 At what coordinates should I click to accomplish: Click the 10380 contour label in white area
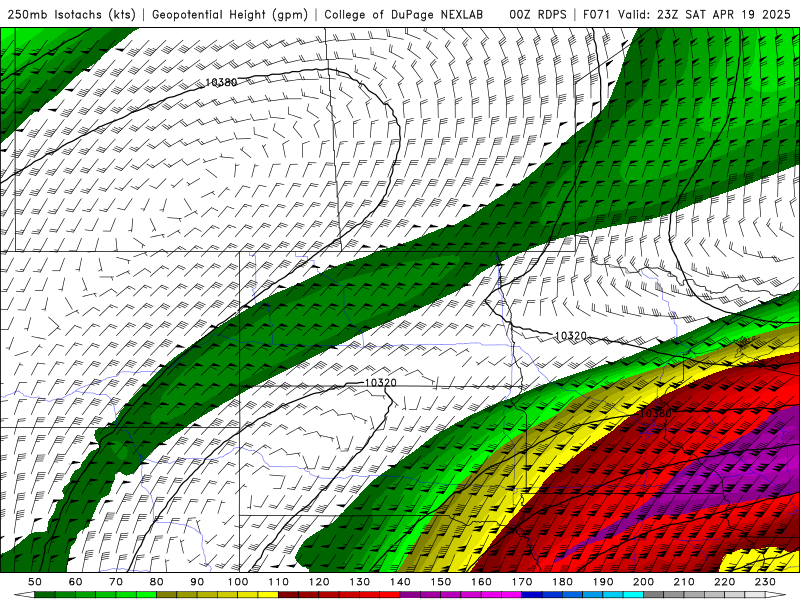(221, 82)
